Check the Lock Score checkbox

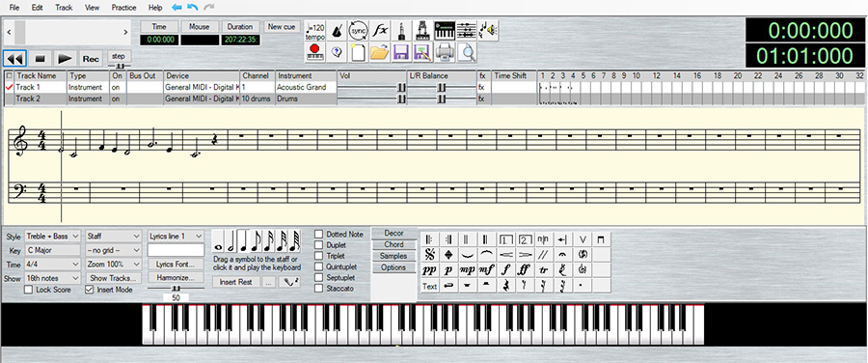pyautogui.click(x=29, y=290)
